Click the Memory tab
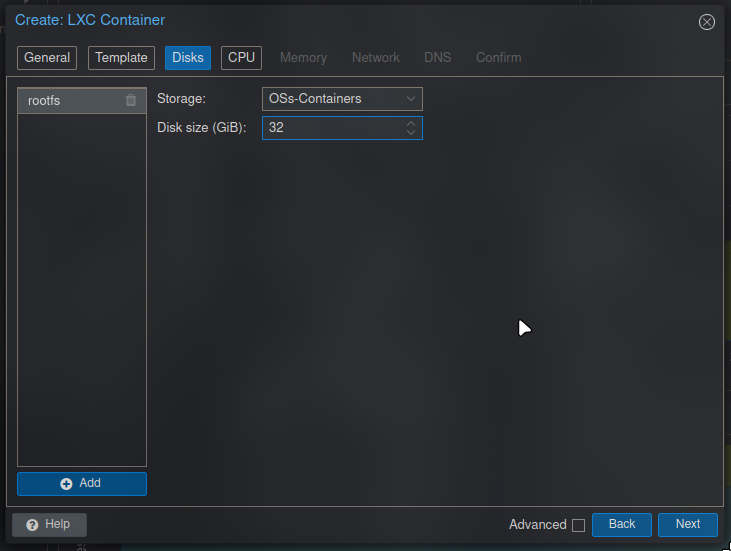 click(303, 58)
